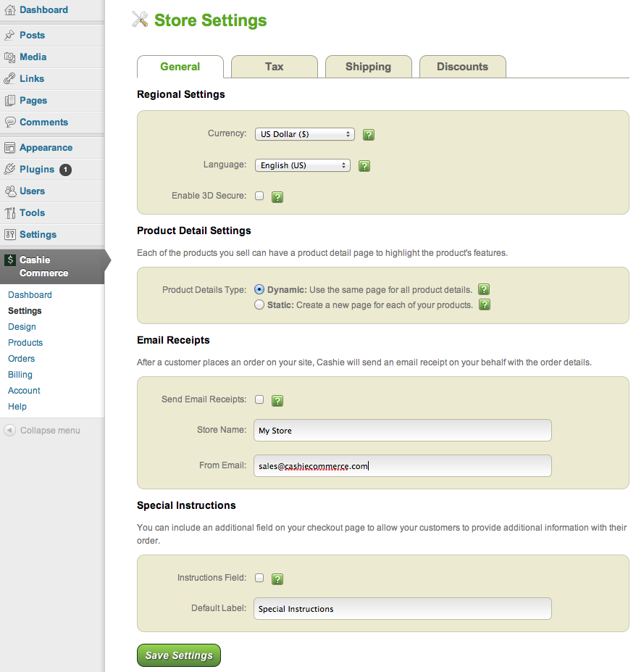Open the Language dropdown
This screenshot has width=636, height=672.
click(303, 165)
